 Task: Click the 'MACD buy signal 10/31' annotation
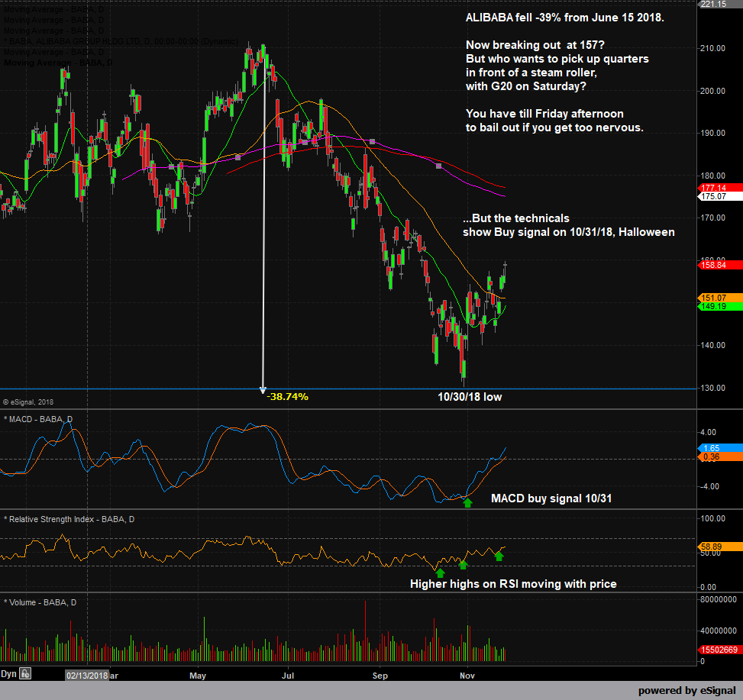(x=551, y=498)
